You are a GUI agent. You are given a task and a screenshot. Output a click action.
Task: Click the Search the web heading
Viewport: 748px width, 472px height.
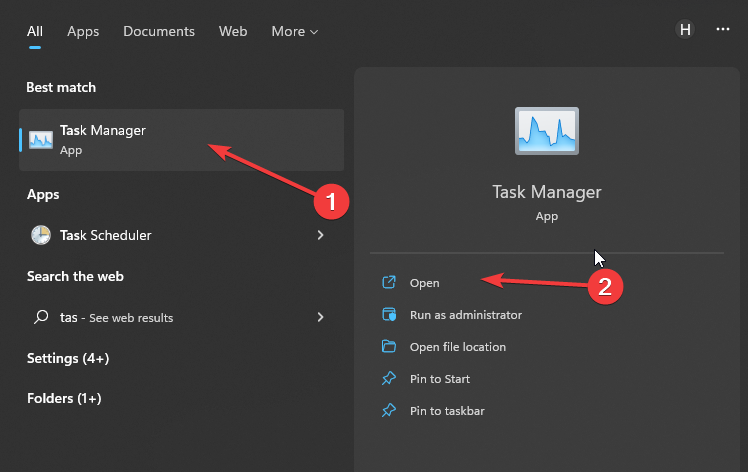tap(75, 276)
